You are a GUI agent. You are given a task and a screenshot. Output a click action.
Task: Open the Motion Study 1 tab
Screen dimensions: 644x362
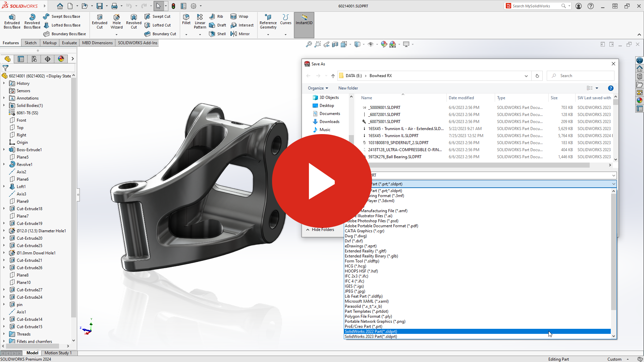click(58, 353)
